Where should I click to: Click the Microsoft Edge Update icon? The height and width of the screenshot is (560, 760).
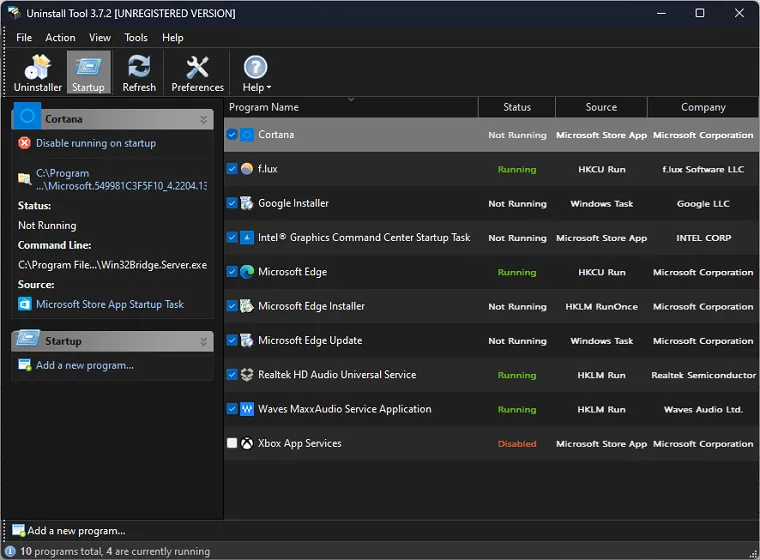tap(247, 340)
